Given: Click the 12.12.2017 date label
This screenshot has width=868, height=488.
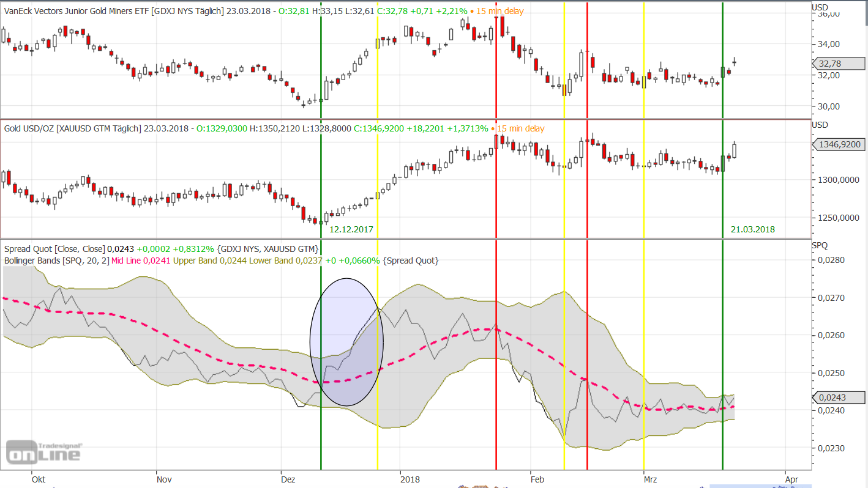Looking at the screenshot, I should (351, 229).
